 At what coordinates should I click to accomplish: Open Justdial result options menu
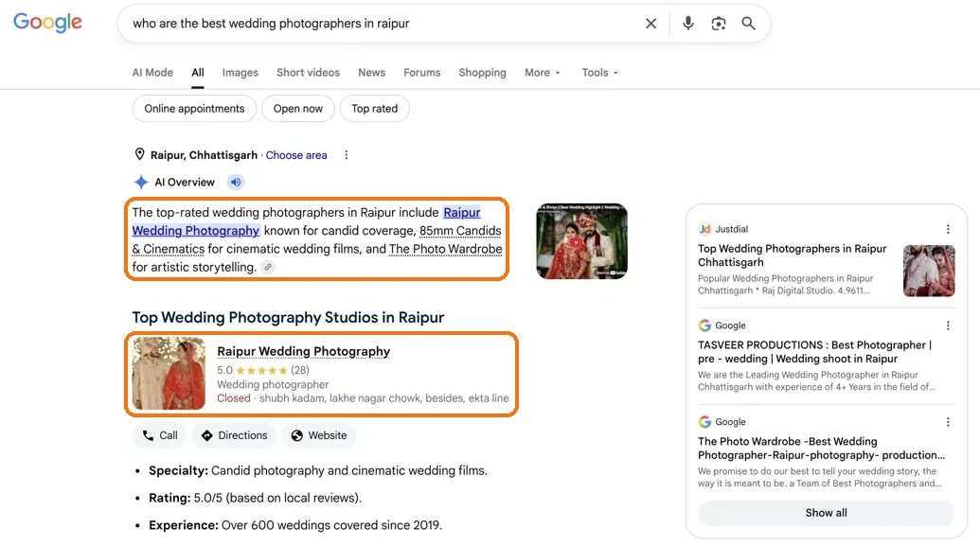coord(948,229)
